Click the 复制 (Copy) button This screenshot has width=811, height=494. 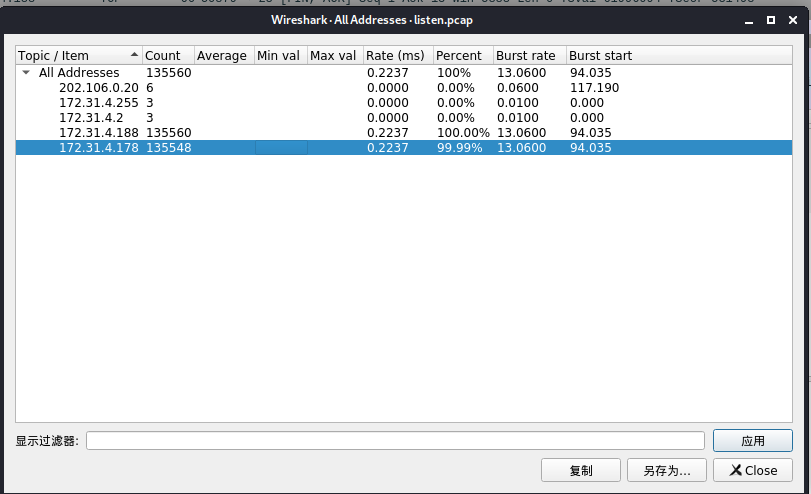(x=581, y=470)
